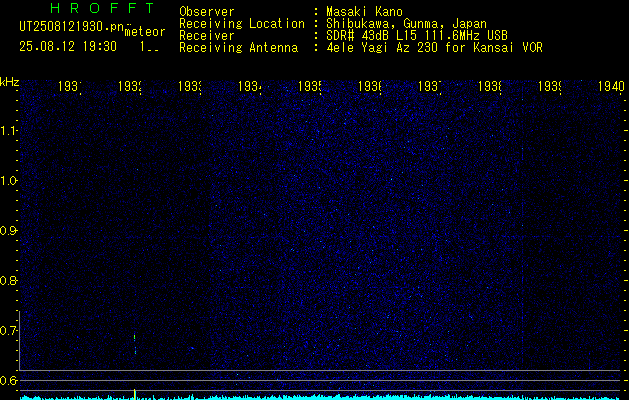Click the yellow spike in the bottom power graph
This screenshot has height=400, width=629.
pyautogui.click(x=135, y=394)
